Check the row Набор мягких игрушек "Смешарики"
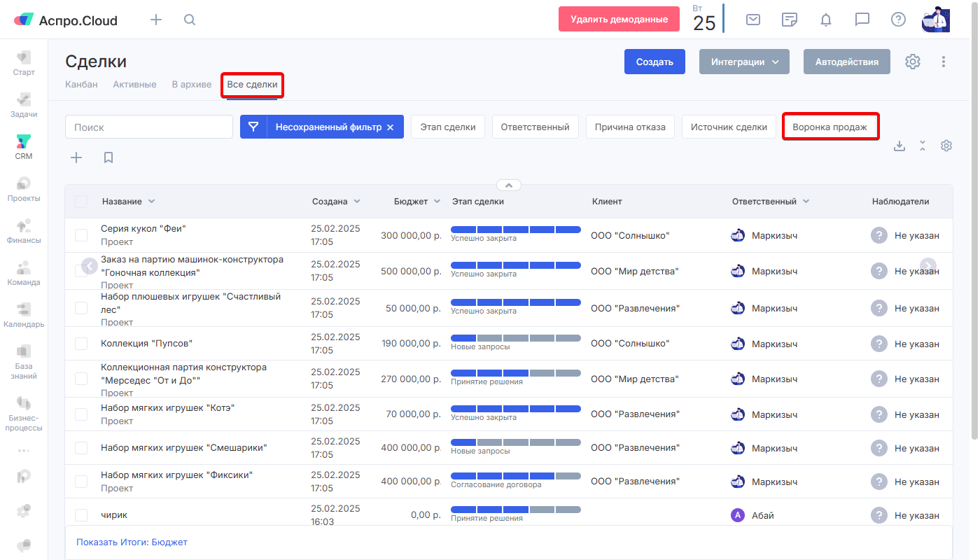980x560 pixels. pos(81,448)
